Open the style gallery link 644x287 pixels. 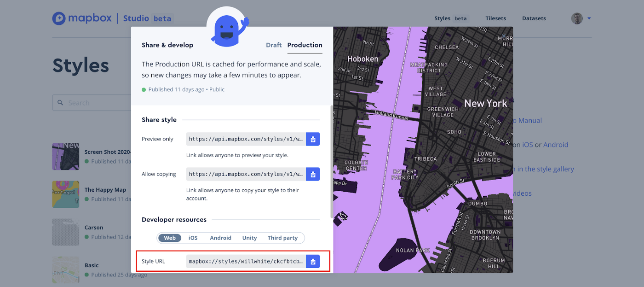[x=543, y=169]
